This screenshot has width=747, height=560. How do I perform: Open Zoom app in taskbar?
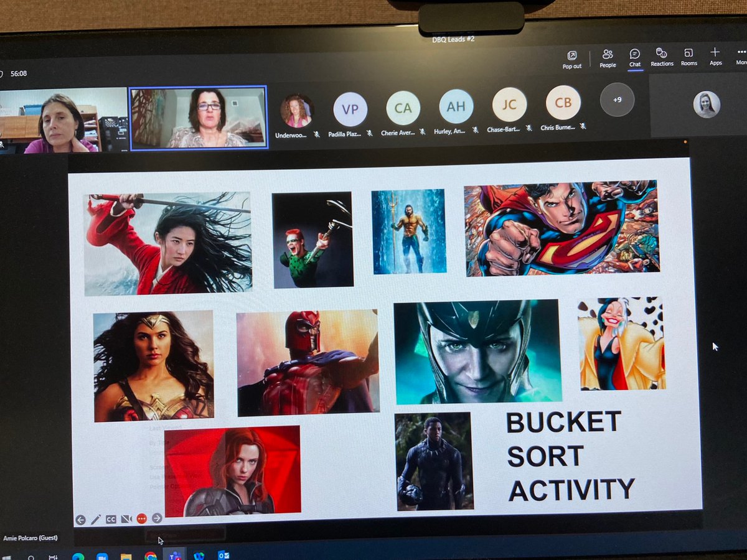(x=102, y=556)
